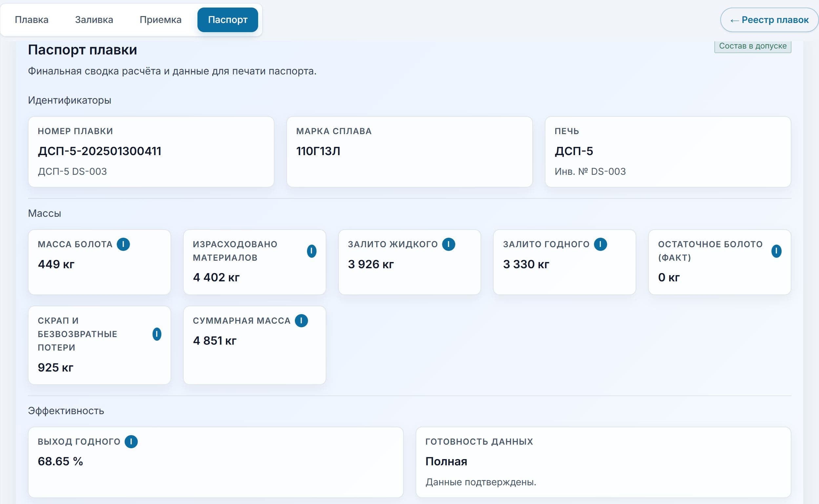Return to Реестр плавок

click(x=769, y=20)
